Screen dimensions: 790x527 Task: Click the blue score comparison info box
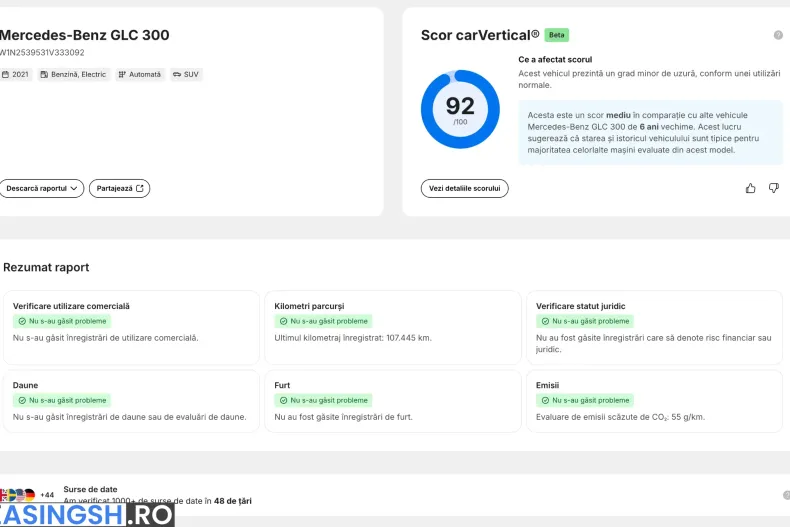click(x=650, y=133)
